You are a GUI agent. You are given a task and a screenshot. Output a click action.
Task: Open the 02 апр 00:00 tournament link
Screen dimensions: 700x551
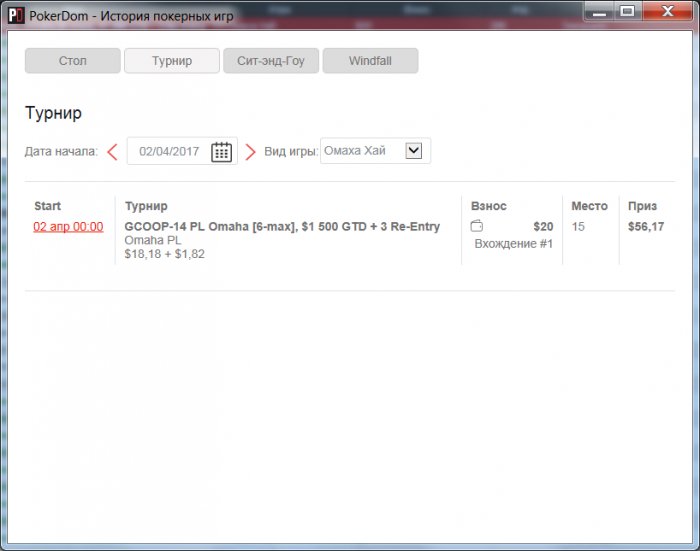click(x=68, y=226)
